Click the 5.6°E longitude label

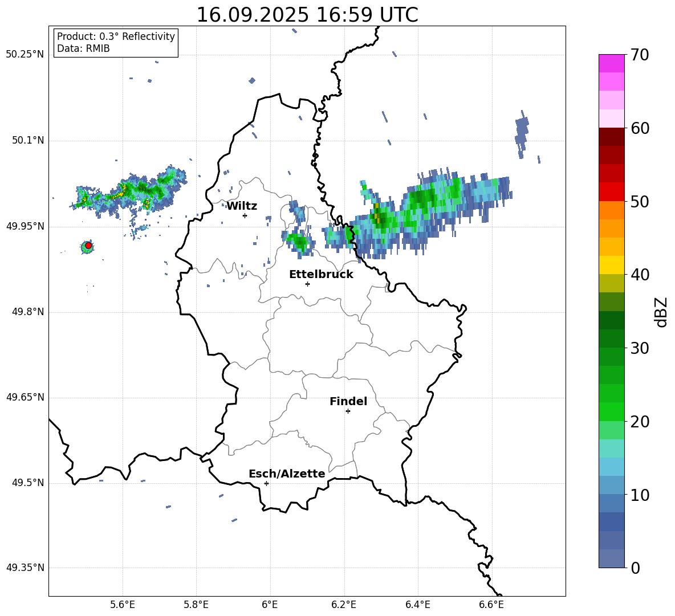[x=123, y=605]
